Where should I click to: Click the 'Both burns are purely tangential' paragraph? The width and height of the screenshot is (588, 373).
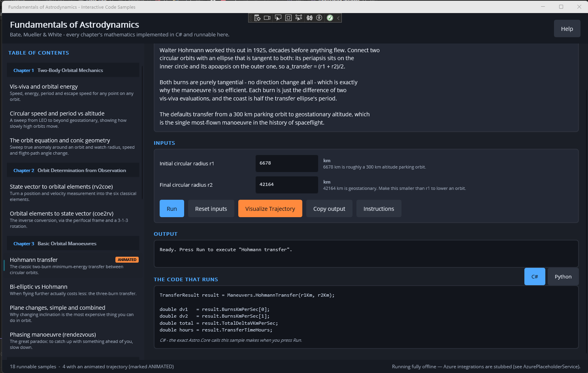click(x=258, y=90)
